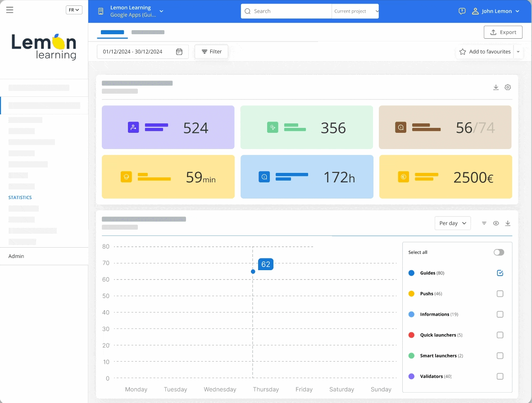Click the brown icon on 56/74 card
532x403 pixels.
[x=401, y=127]
